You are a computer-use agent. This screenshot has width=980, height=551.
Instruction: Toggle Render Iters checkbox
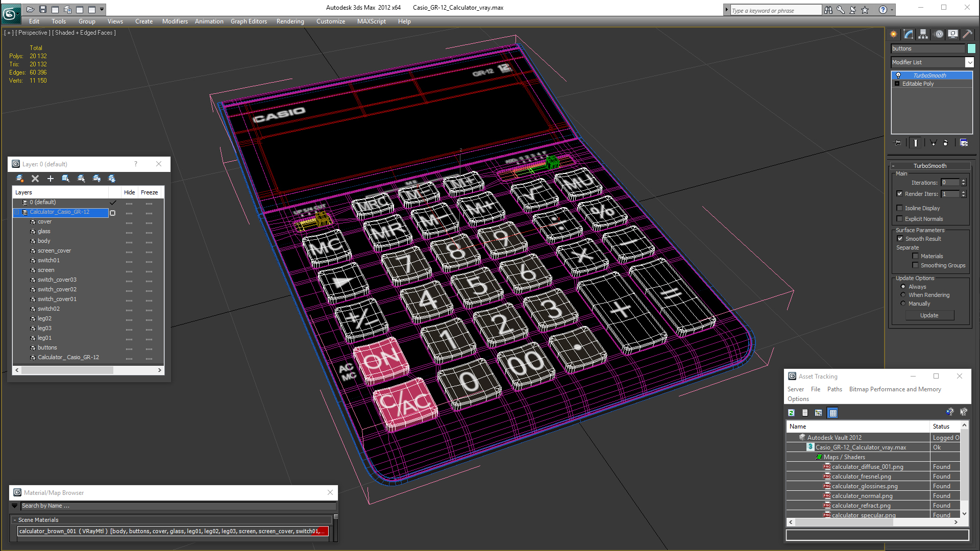900,194
